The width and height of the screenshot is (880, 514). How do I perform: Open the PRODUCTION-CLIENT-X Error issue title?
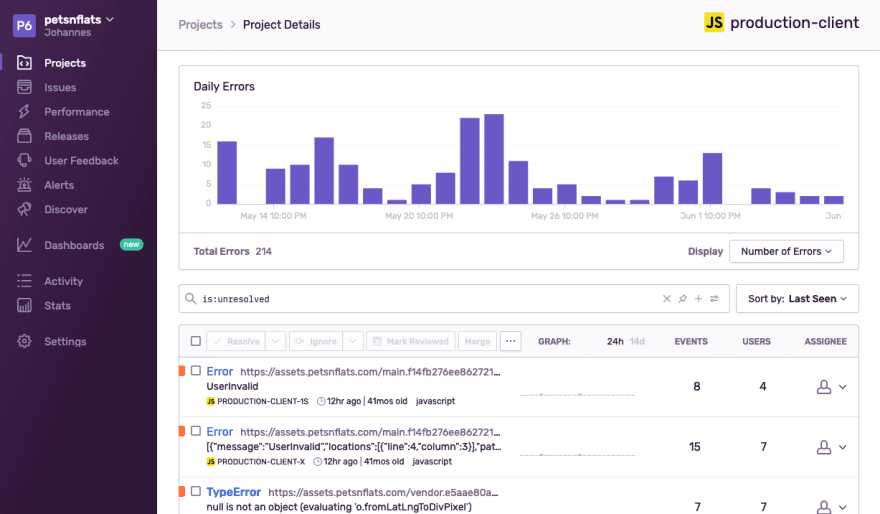(219, 432)
